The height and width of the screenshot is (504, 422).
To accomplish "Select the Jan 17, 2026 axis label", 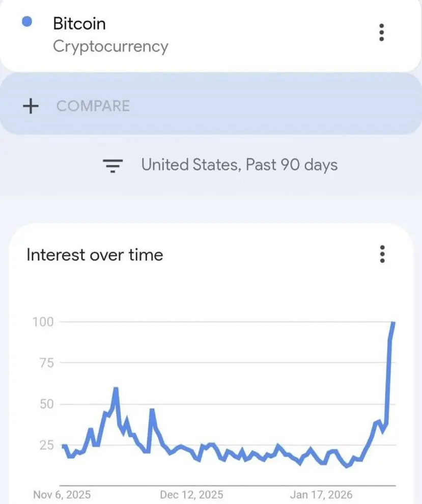I will click(321, 494).
